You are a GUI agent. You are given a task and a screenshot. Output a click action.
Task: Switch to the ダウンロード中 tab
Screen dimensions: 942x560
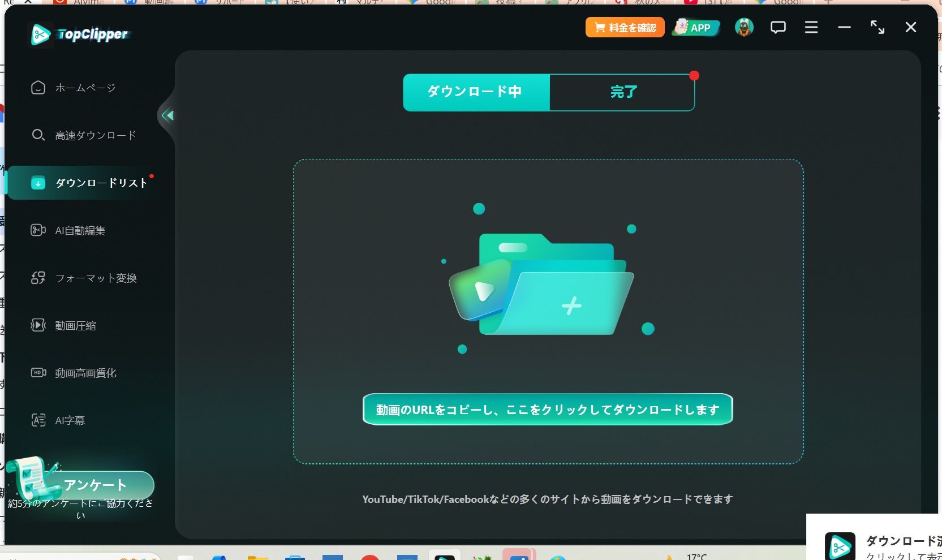476,92
